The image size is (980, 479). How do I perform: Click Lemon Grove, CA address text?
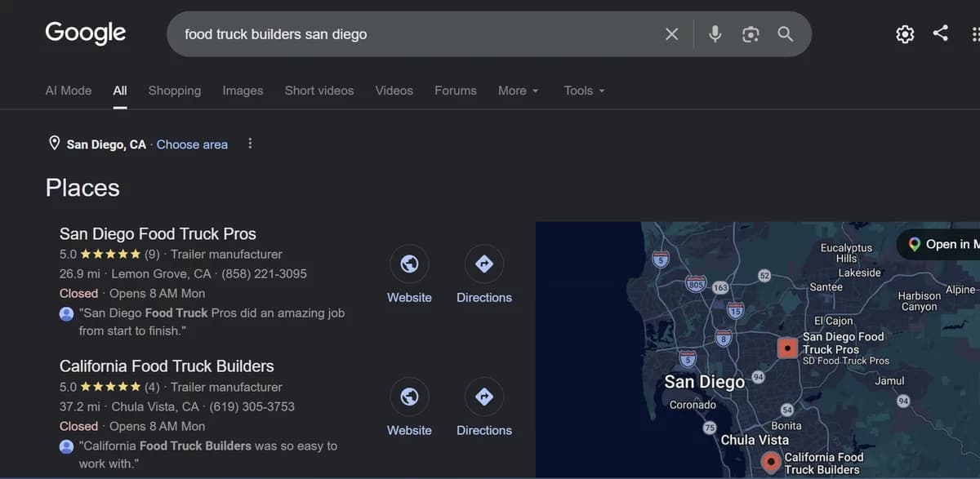click(161, 274)
